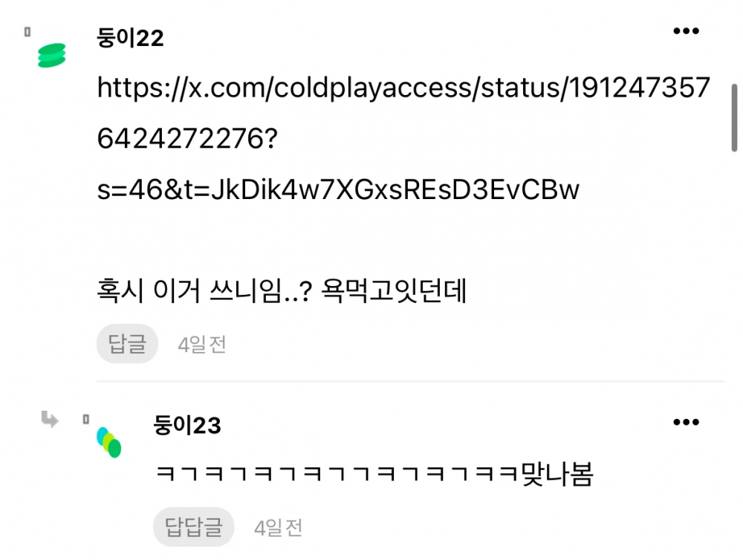Screen dimensions: 743x560
Task: Click the s=46&t=JkDik4w7 portion of the URL
Action: tap(212, 189)
